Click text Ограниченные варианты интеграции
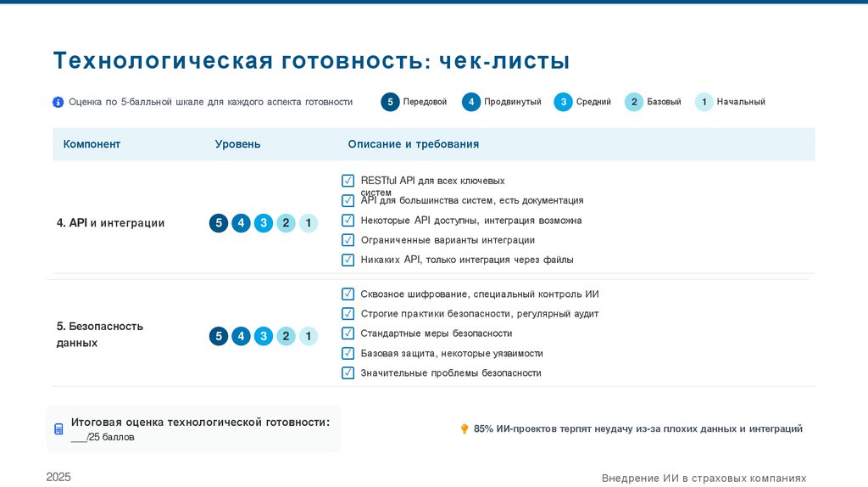868x487 pixels. coord(448,240)
